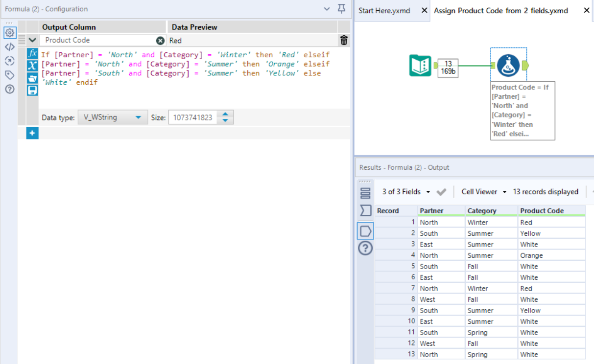Open the fx functions list icon

click(x=32, y=53)
